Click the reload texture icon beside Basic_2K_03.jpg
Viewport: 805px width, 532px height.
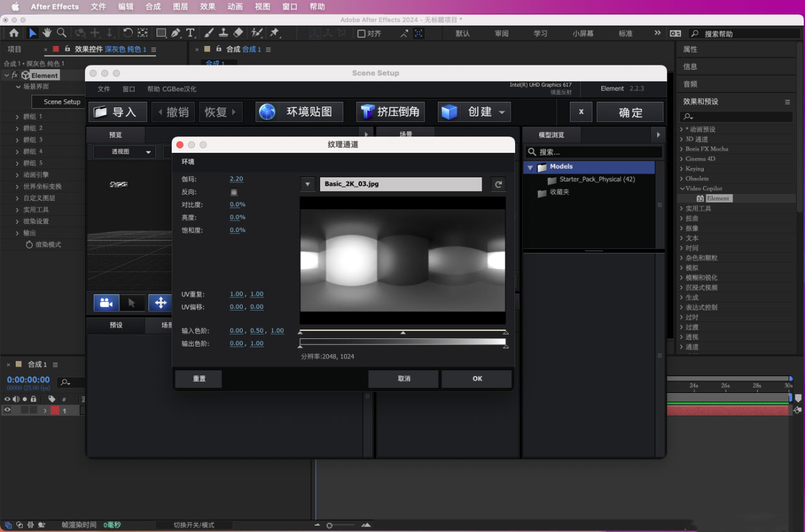point(498,184)
